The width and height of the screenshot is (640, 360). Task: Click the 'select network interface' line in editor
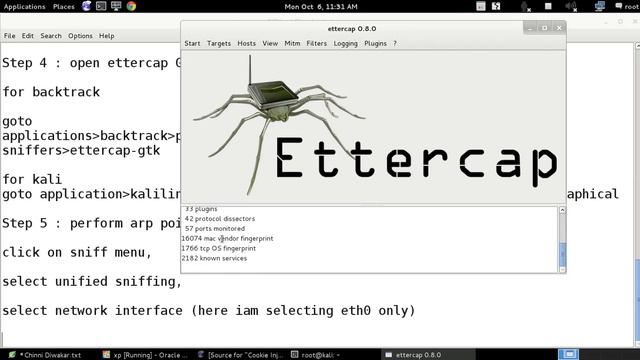209,311
